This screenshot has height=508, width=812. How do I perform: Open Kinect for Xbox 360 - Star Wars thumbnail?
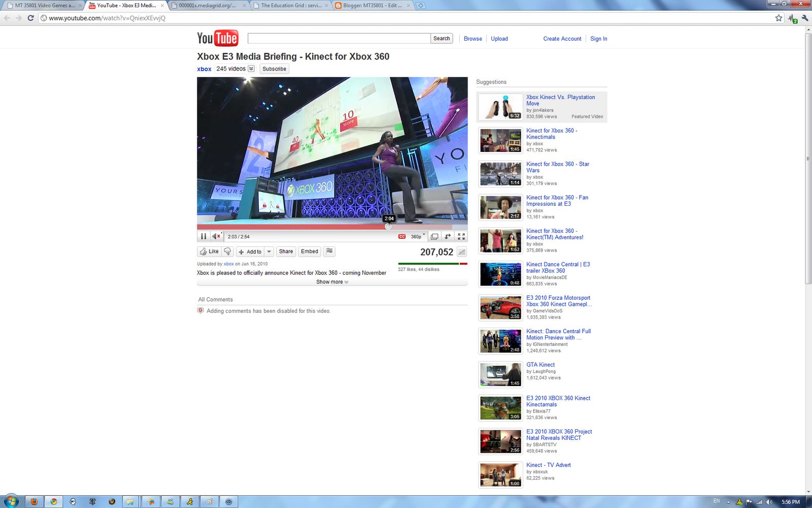click(x=500, y=174)
